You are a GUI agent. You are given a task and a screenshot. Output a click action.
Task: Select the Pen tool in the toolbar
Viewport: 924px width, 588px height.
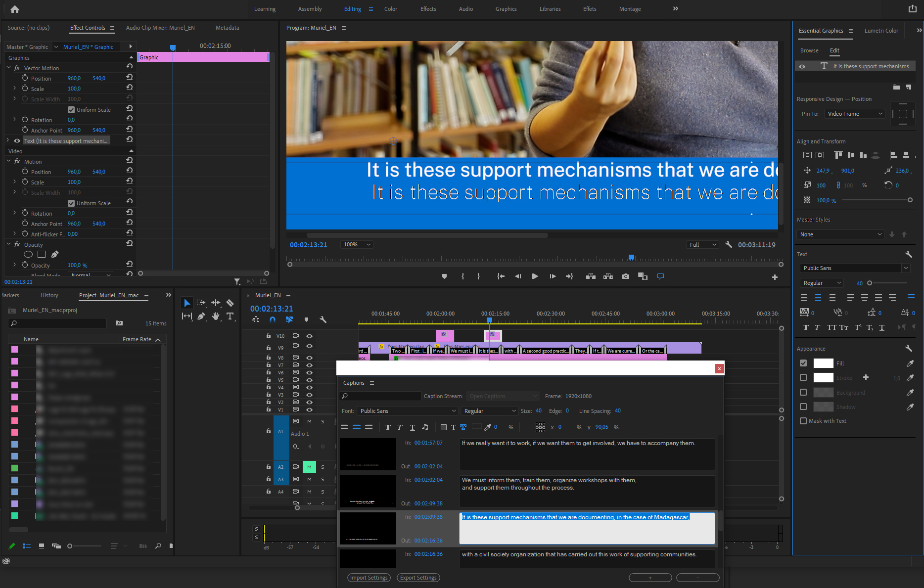point(201,317)
